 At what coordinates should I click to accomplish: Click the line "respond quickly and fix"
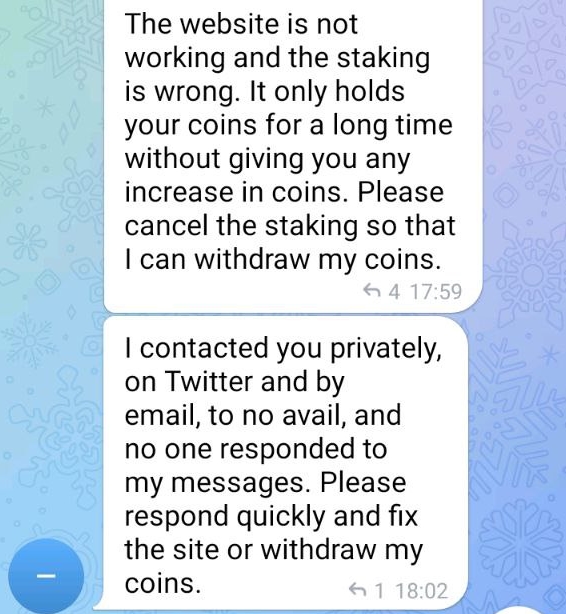pos(271,516)
